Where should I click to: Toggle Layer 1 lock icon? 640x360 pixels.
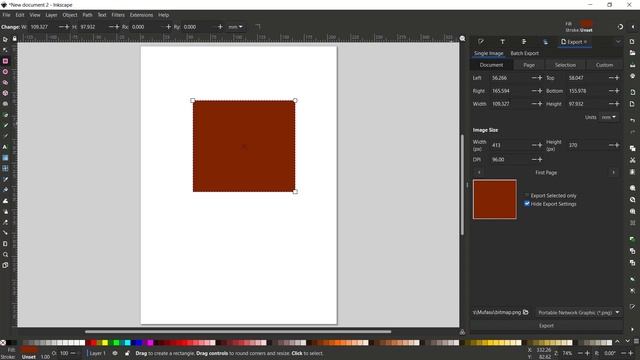point(127,353)
